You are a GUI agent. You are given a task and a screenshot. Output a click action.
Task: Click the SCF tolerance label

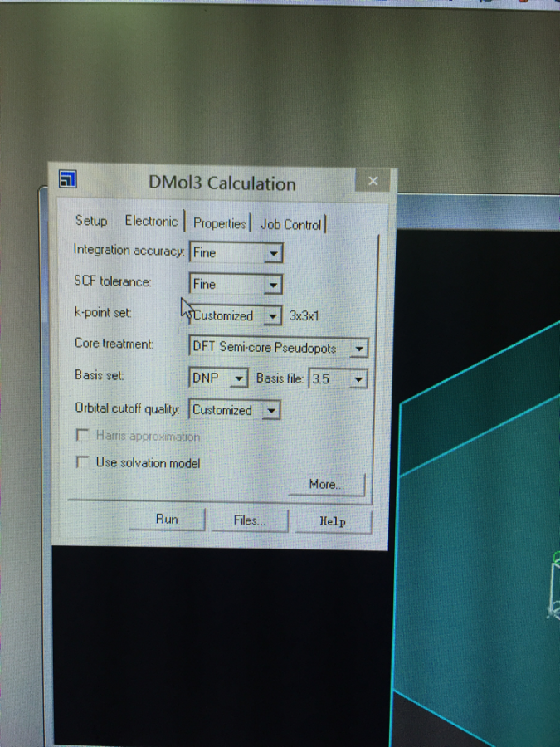coord(112,281)
